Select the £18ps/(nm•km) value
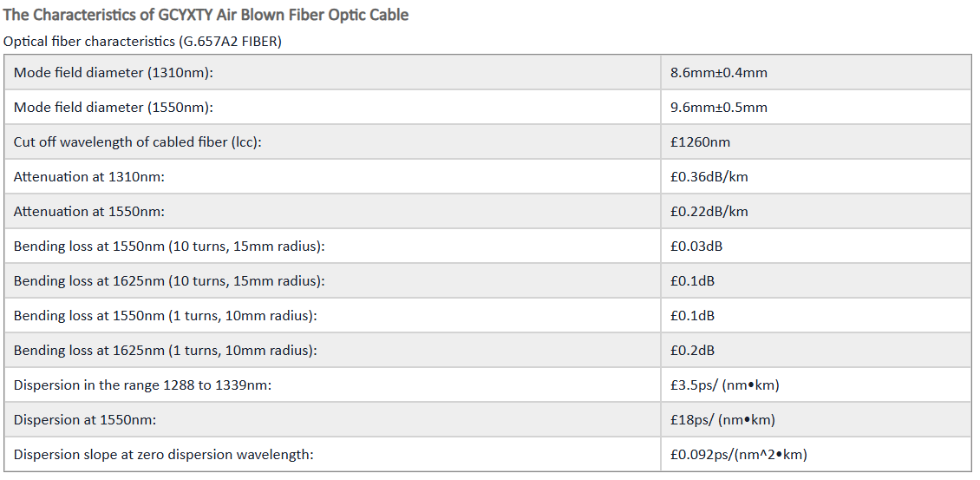This screenshot has width=980, height=480. coord(722,420)
